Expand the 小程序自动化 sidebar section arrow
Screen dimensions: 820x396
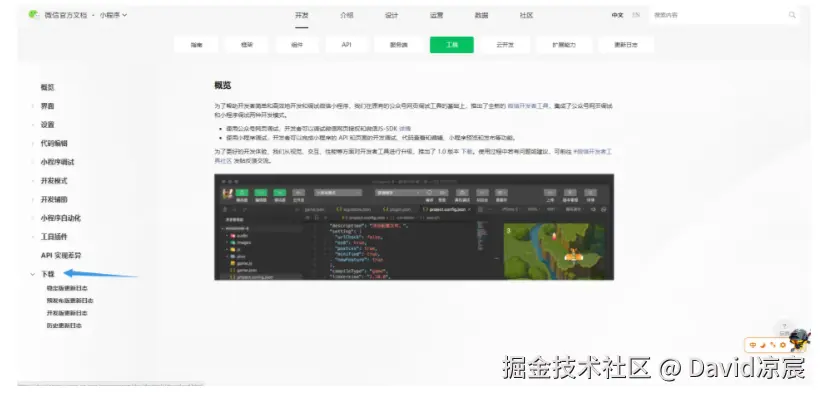coord(32,218)
